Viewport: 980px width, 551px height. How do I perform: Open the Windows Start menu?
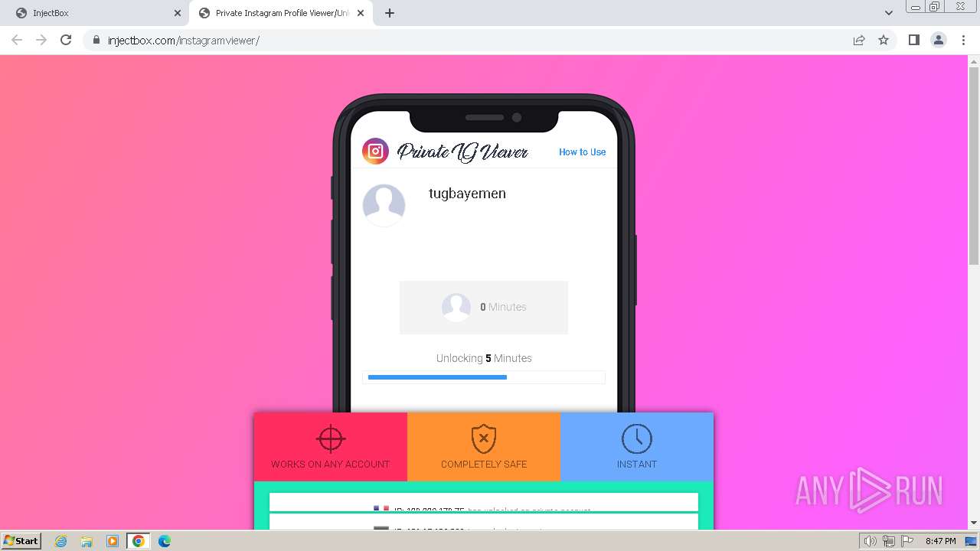[21, 540]
